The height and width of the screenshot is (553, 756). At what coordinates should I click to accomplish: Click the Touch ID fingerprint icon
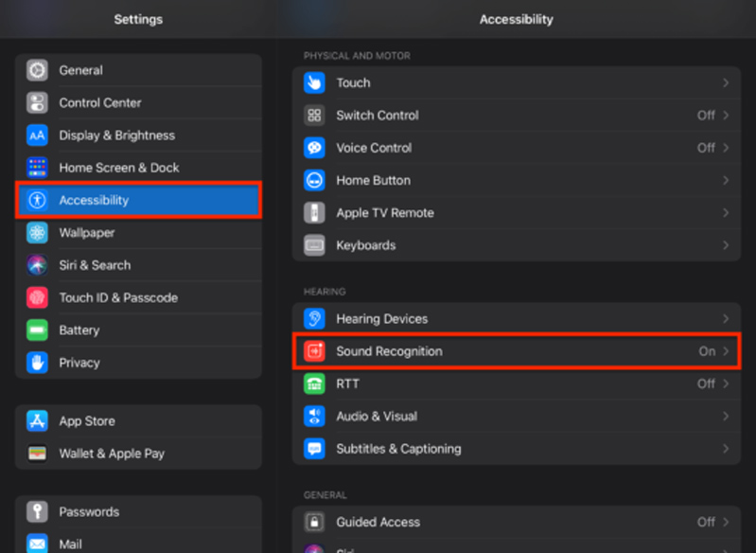[37, 297]
